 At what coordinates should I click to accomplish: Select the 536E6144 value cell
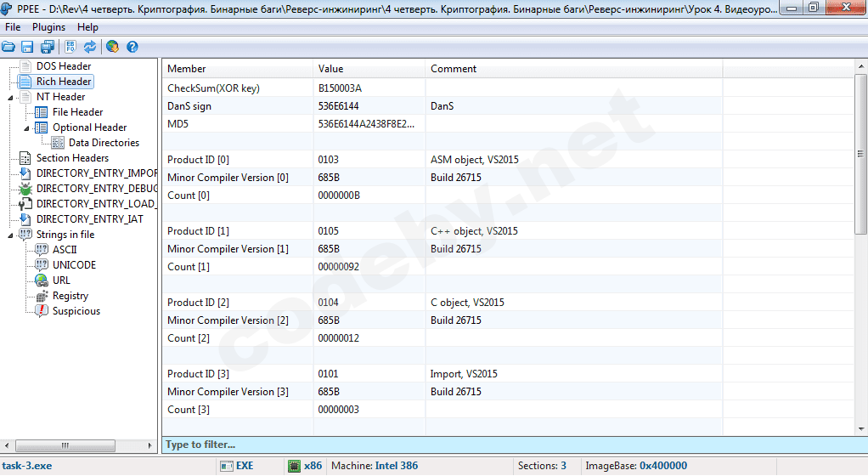click(x=369, y=106)
